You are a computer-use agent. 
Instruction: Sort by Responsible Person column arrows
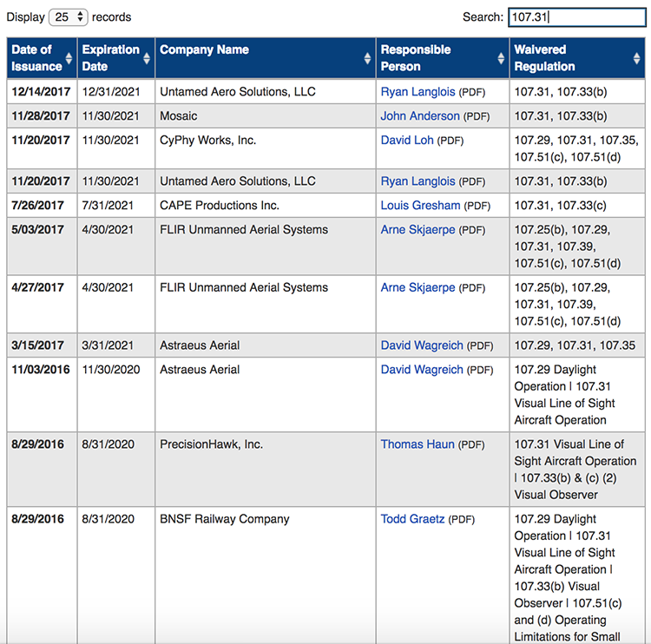pyautogui.click(x=501, y=58)
